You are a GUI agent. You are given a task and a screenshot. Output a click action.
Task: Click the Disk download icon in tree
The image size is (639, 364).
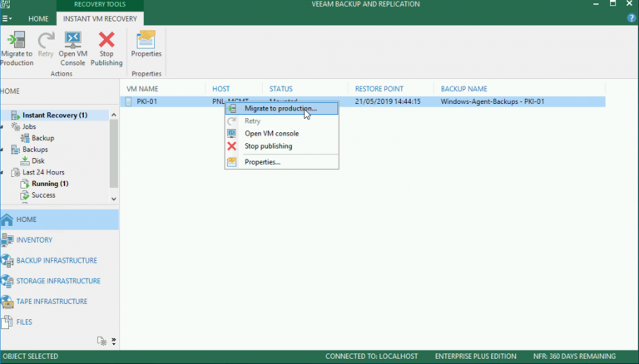tap(25, 161)
